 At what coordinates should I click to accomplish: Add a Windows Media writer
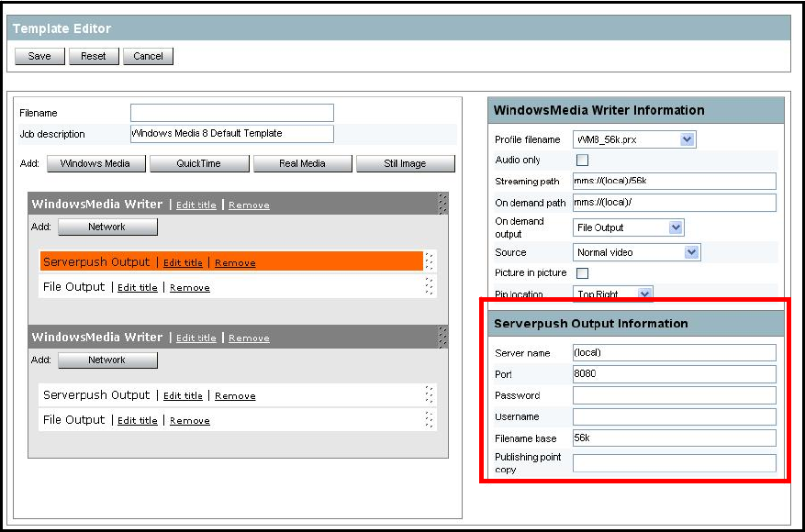pyautogui.click(x=95, y=164)
